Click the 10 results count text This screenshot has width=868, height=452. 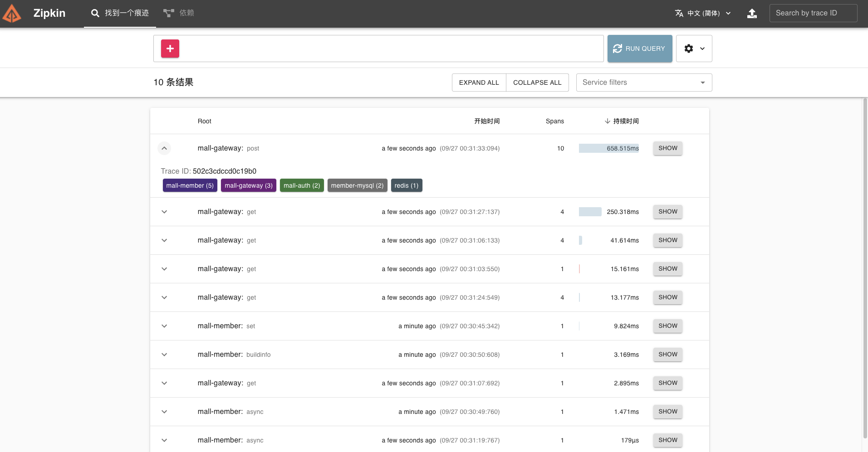click(x=173, y=82)
